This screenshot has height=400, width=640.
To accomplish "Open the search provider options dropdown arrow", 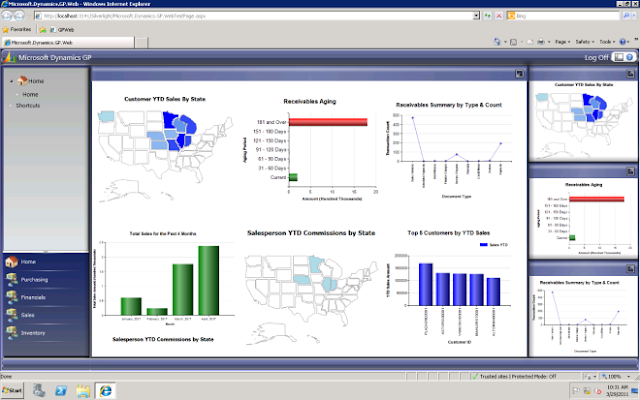I will pos(634,16).
